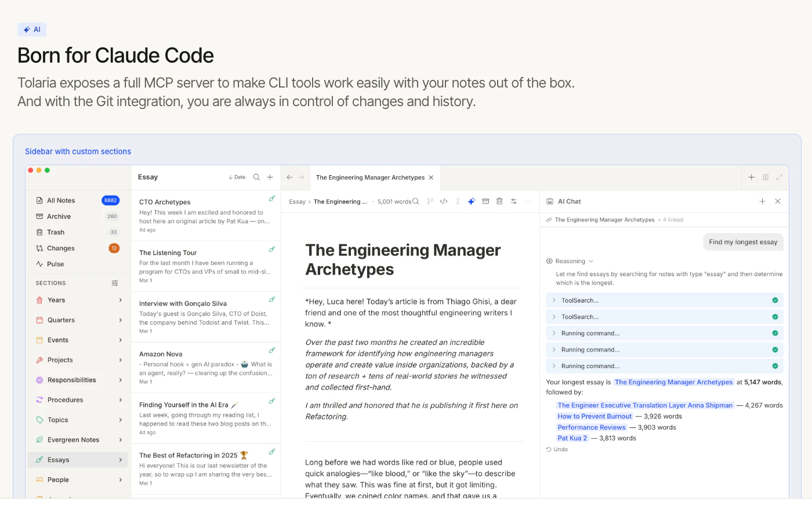Add a new tab with plus icon
This screenshot has height=527, width=812.
pyautogui.click(x=751, y=177)
